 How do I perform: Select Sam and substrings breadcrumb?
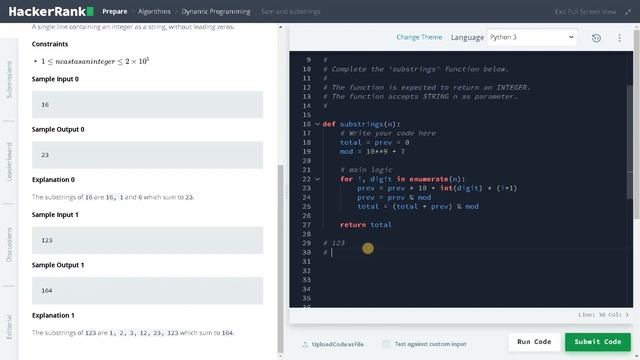click(291, 11)
